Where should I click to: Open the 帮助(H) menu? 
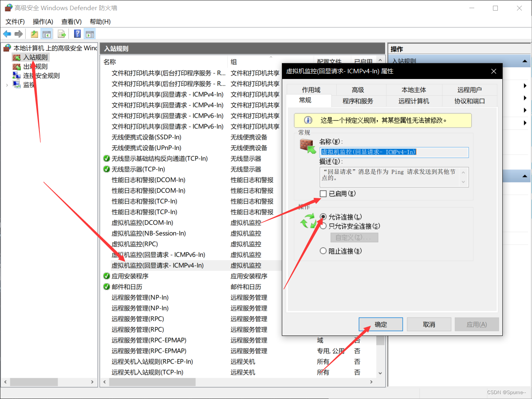pos(100,22)
